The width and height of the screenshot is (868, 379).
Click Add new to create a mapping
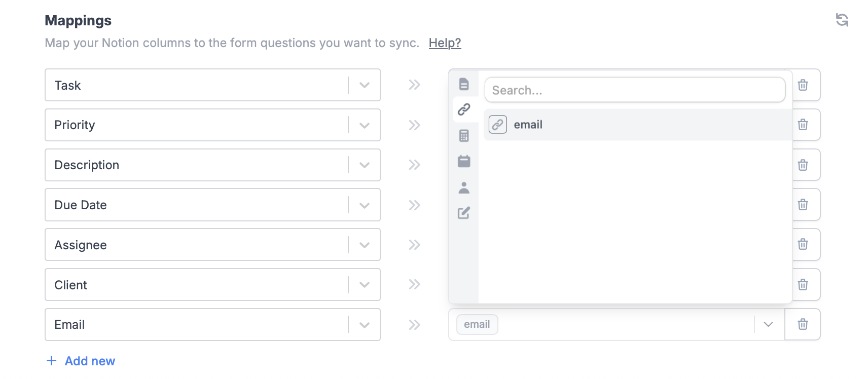pos(80,361)
